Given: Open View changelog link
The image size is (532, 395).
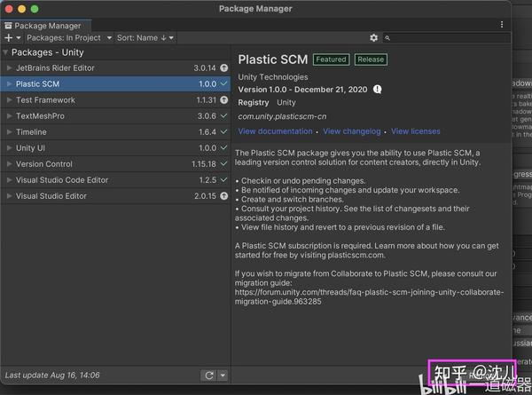Looking at the screenshot, I should (x=352, y=131).
